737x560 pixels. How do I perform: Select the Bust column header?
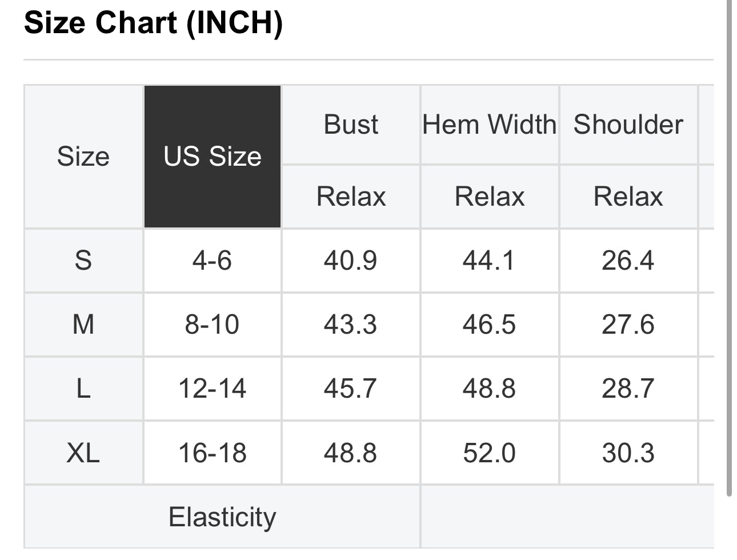pos(351,125)
